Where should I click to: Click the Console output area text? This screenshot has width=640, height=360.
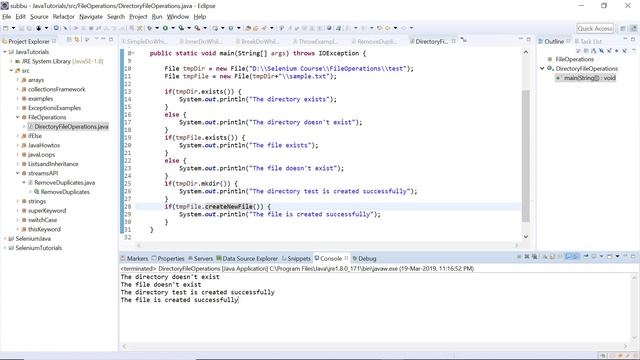(x=198, y=288)
